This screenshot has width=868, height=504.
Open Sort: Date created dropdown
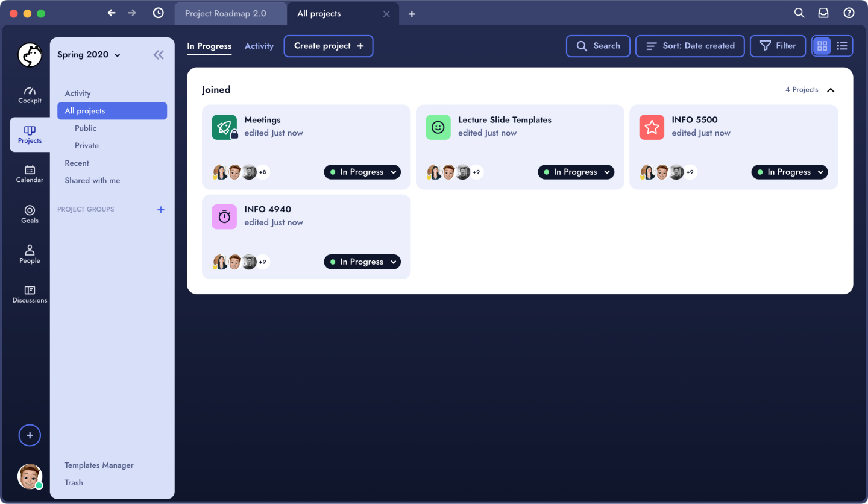coord(690,46)
